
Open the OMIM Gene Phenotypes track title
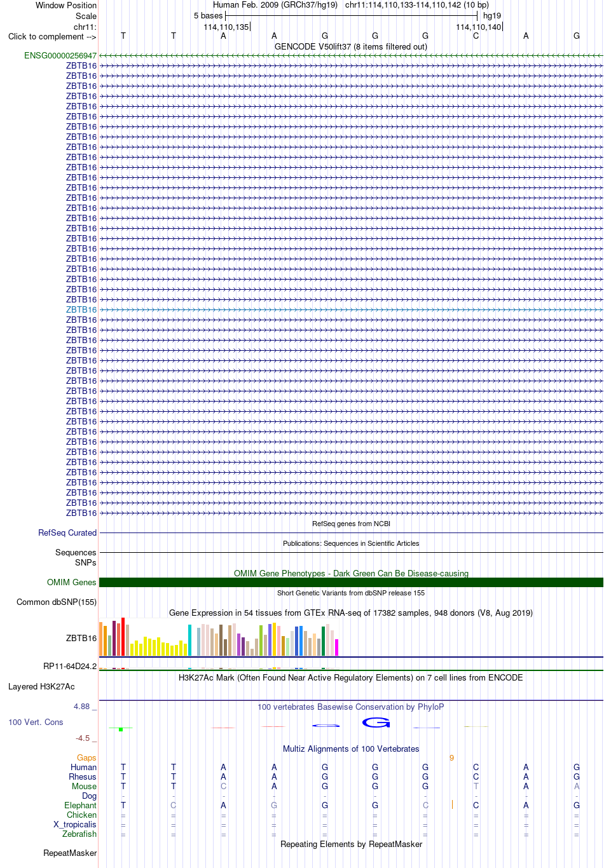351,573
